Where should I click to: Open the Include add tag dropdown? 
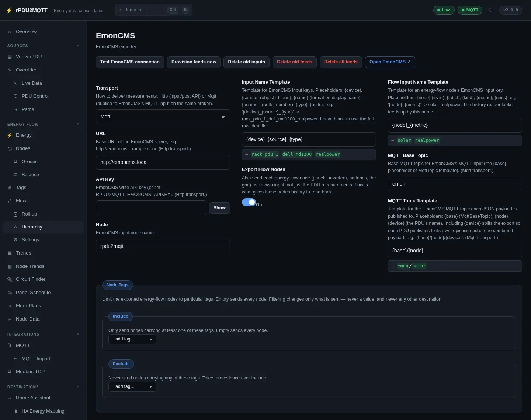click(132, 339)
